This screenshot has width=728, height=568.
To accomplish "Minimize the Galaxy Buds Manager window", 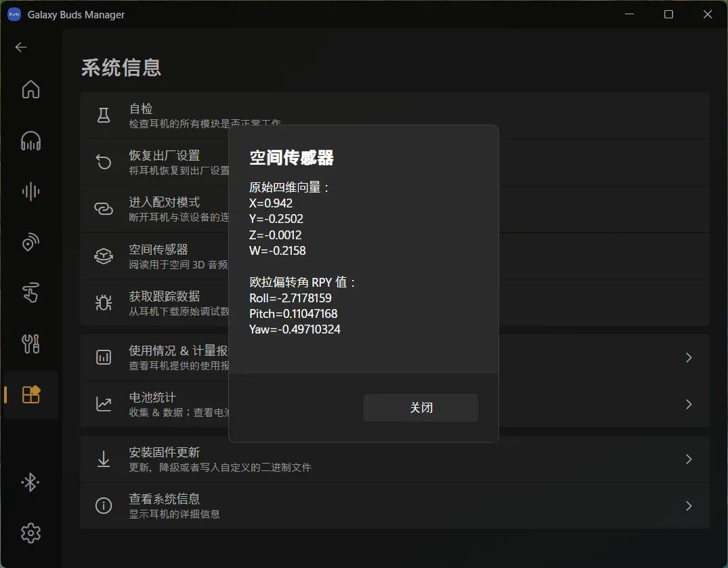I will (629, 14).
